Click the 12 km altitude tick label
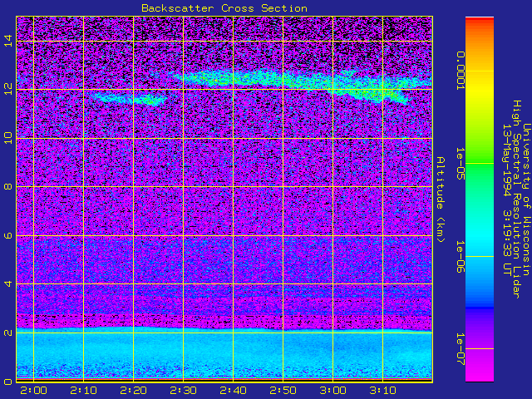532x399 pixels. click(8, 89)
